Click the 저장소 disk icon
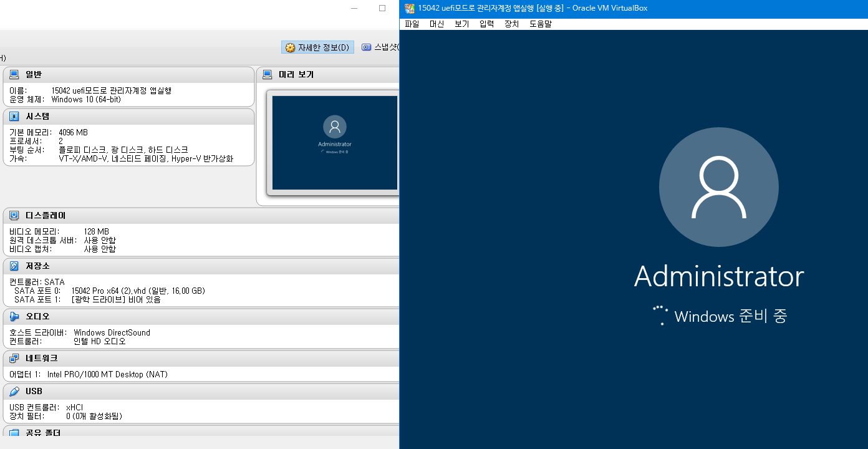 (x=14, y=266)
